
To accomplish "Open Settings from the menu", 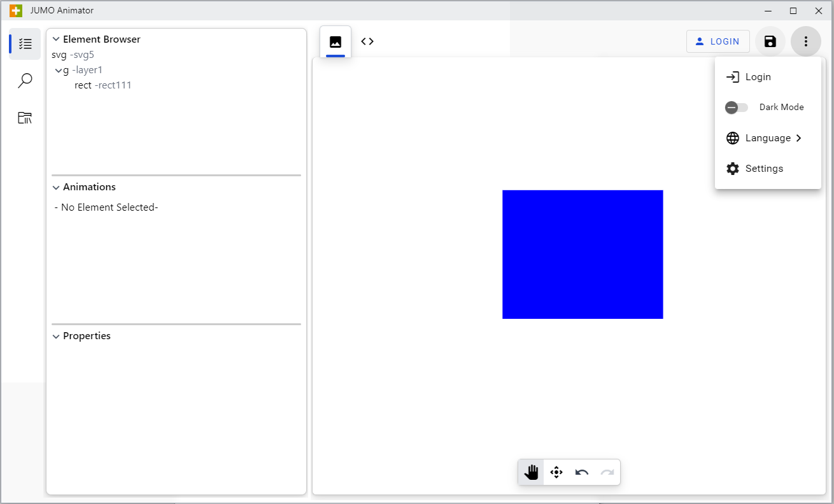I will coord(764,169).
